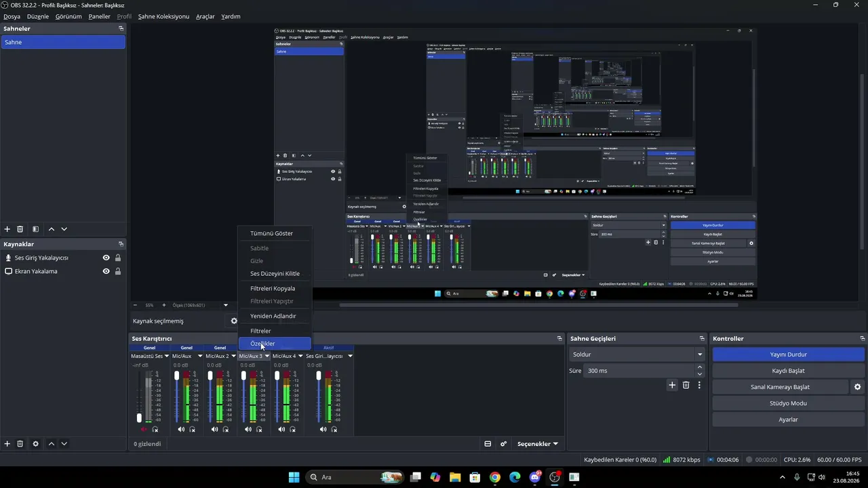868x488 pixels.
Task: Open Mic/Aux 2 channel dropdown arrow
Action: 233,356
